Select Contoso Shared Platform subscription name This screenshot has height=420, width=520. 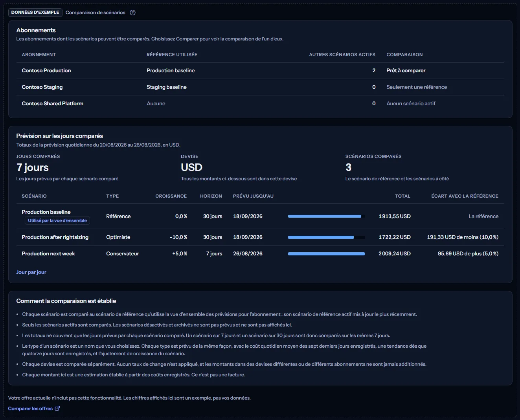[x=52, y=104]
